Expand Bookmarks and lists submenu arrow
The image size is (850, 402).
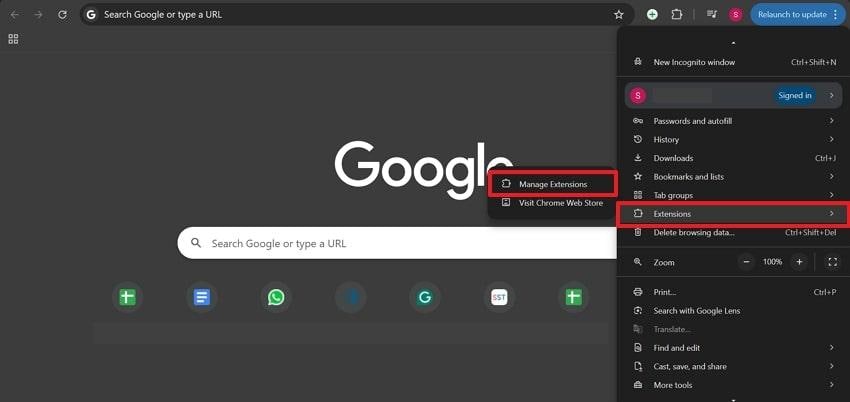coord(831,177)
